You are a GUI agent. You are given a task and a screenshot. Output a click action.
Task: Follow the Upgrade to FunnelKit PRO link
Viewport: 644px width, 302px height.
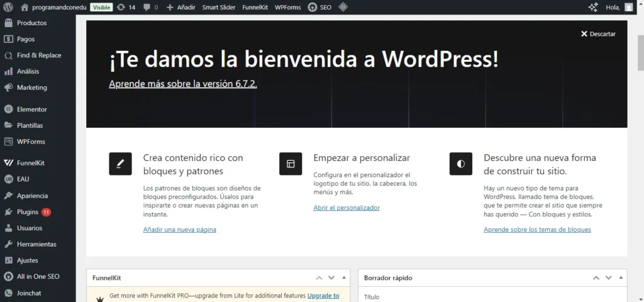323,296
